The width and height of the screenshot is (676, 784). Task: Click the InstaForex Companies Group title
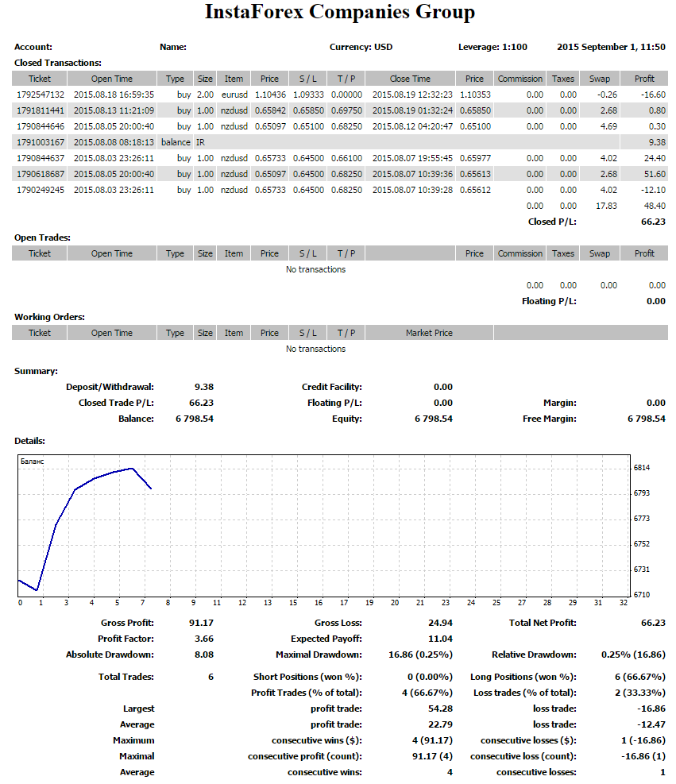[x=339, y=12]
